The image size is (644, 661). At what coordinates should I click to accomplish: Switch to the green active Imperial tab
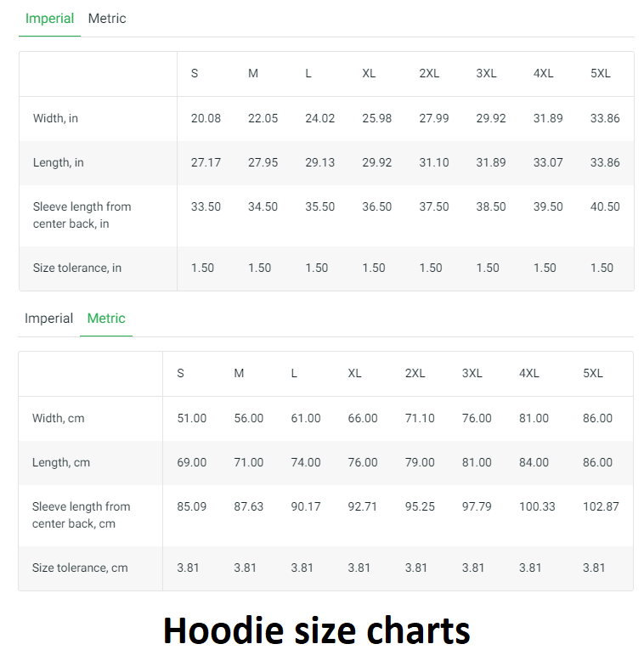coord(49,19)
